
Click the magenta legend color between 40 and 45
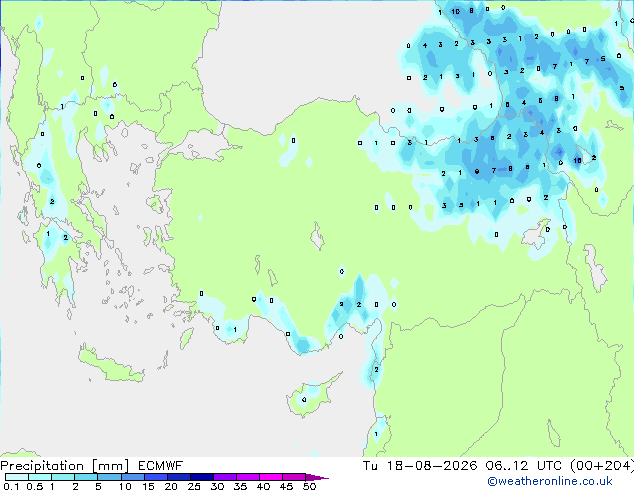click(271, 477)
